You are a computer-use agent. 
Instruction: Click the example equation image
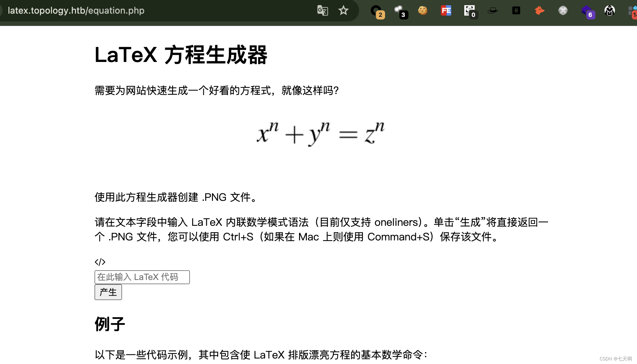(320, 133)
